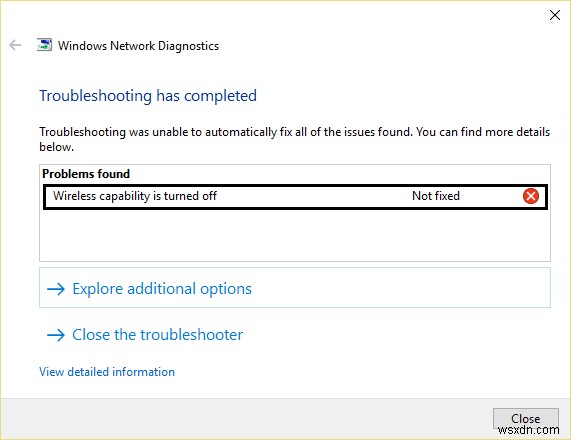Click the 'Problems found' heading
Screen dimensions: 571x440
(86, 174)
